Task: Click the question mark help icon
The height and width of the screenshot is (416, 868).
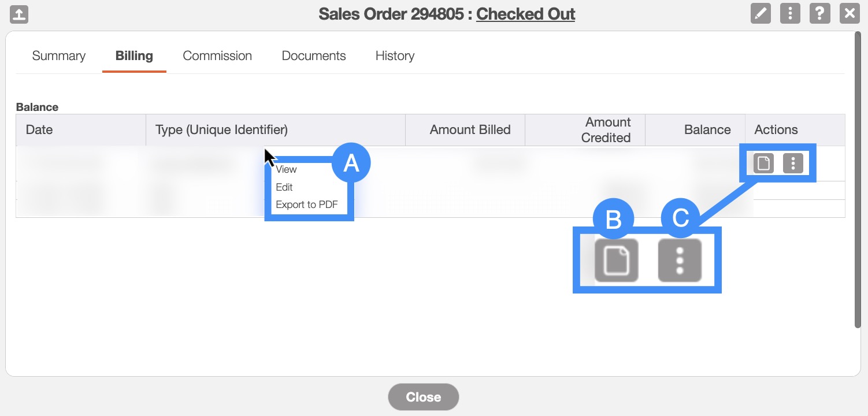Action: [819, 13]
